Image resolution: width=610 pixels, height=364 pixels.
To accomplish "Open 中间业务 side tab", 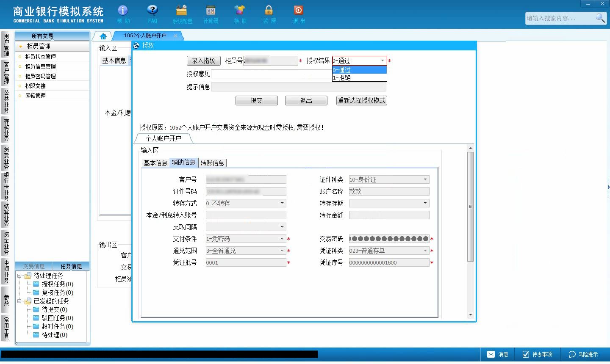I will 6,271.
